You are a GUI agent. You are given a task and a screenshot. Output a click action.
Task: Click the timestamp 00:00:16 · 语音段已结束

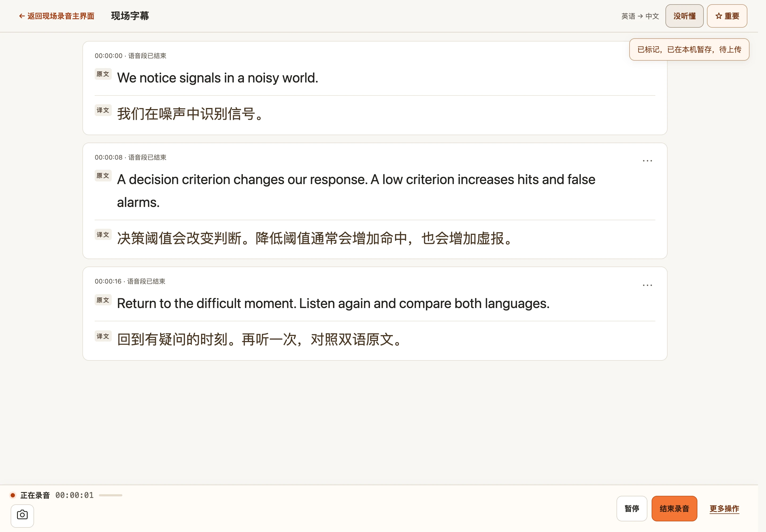point(130,281)
